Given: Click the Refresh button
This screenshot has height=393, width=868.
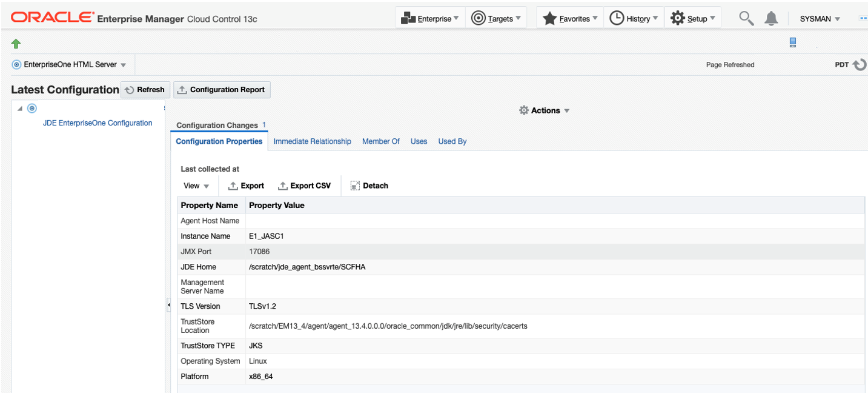Looking at the screenshot, I should [145, 90].
